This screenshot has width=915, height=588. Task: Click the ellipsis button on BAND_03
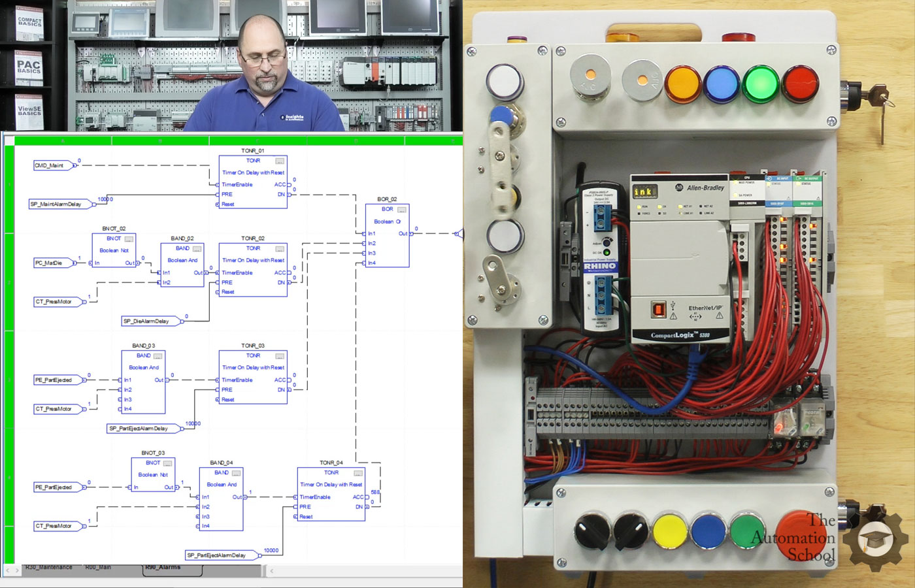tap(158, 356)
